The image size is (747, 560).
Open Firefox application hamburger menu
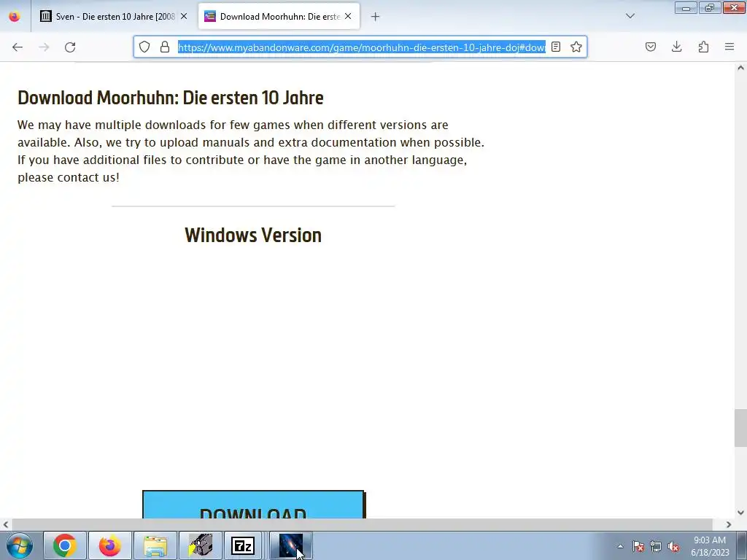coord(729,47)
